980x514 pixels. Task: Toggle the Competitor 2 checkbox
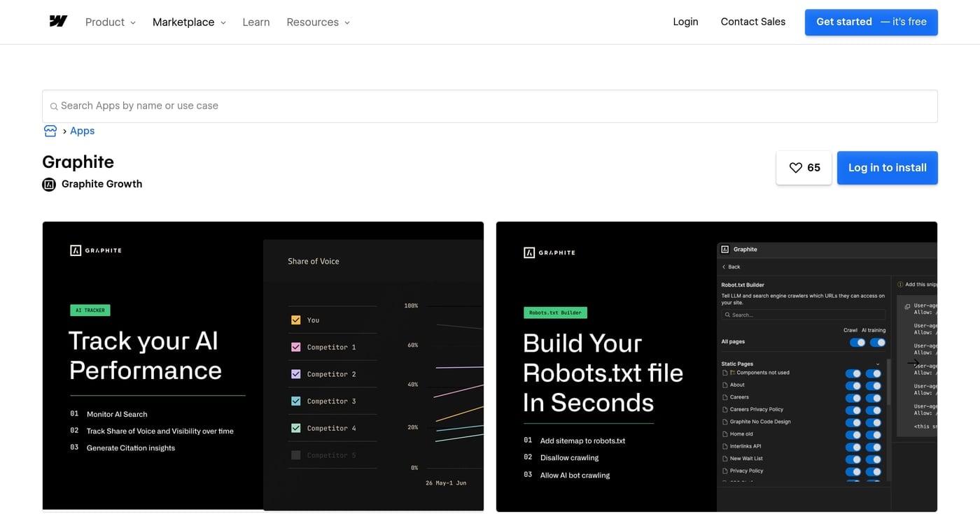pos(295,374)
